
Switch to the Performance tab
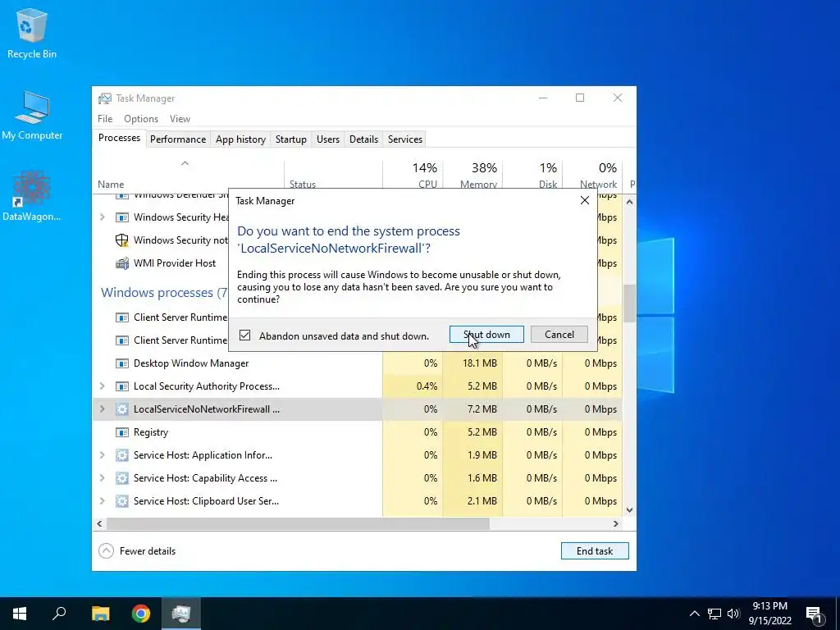click(178, 139)
